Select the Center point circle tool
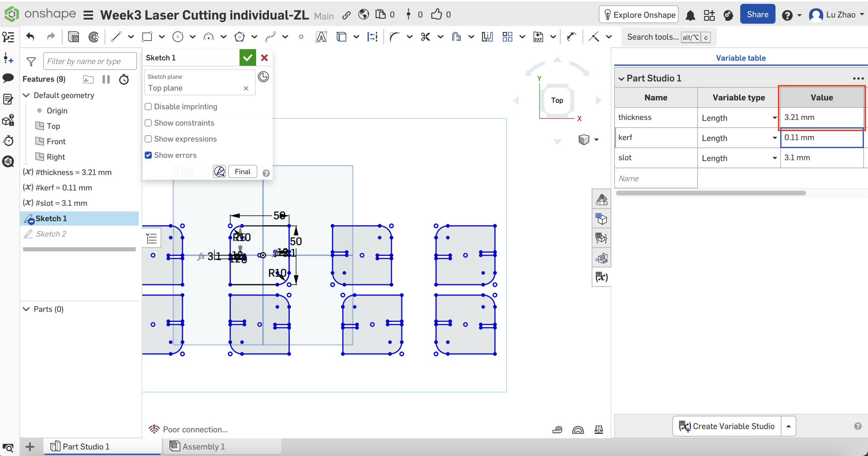The image size is (868, 456). (x=178, y=37)
